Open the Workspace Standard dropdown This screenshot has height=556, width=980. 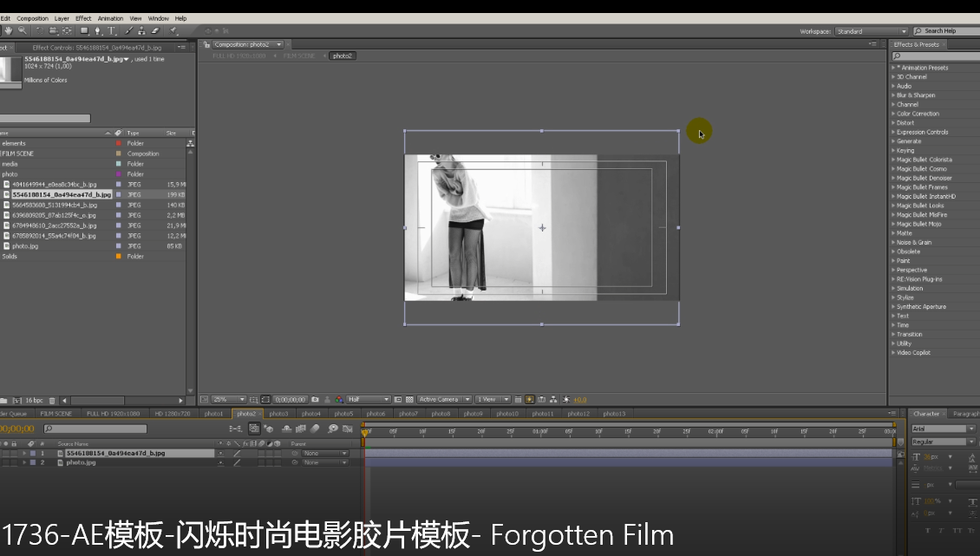[x=872, y=31]
